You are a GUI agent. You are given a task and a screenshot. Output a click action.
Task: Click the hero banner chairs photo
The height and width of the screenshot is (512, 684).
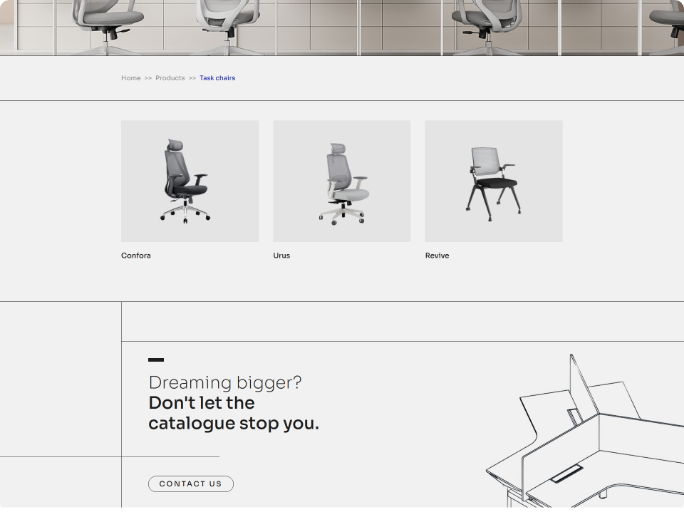click(342, 27)
